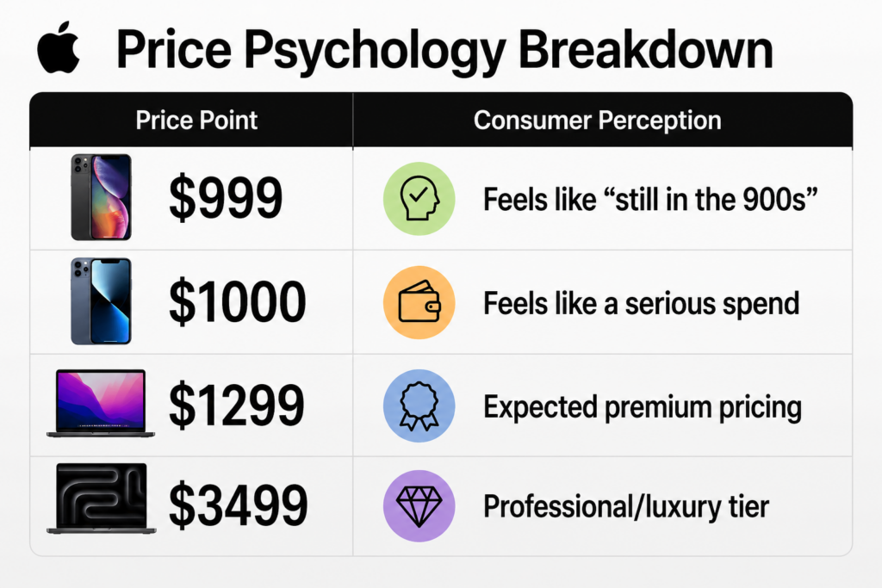This screenshot has width=882, height=588.
Task: Click the "Price Psychology Breakdown" title
Action: [x=445, y=50]
